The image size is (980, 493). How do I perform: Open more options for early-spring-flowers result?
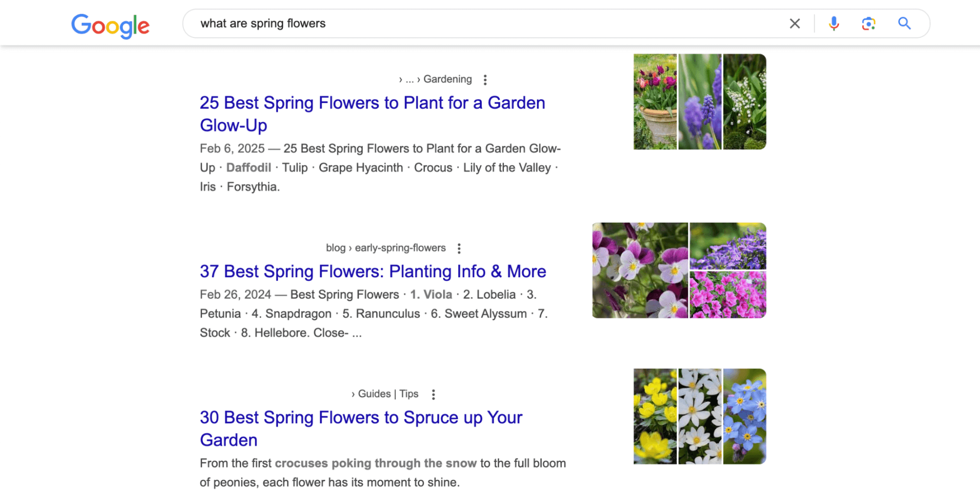coord(459,248)
